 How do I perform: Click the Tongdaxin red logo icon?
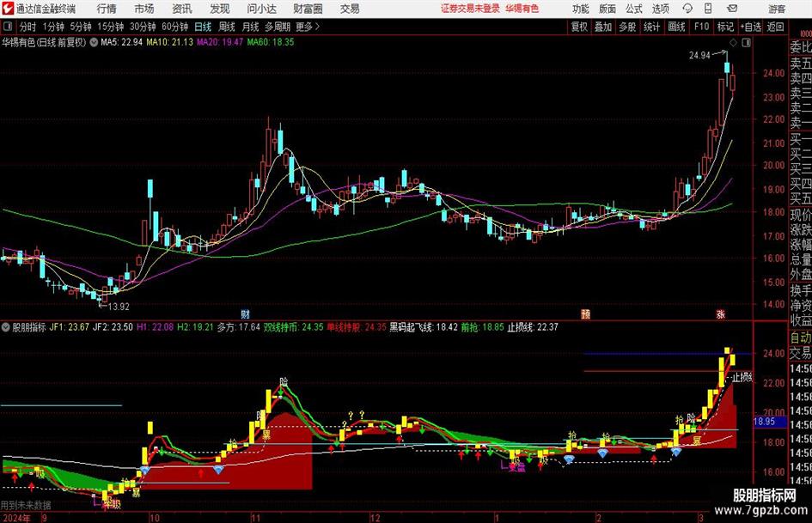[x=7, y=9]
